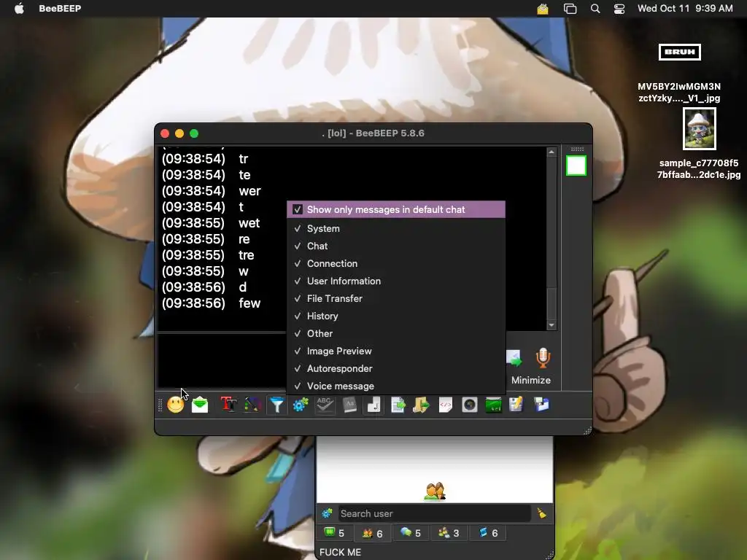Click the chat message 'tre'
The width and height of the screenshot is (747, 560).
click(x=247, y=255)
